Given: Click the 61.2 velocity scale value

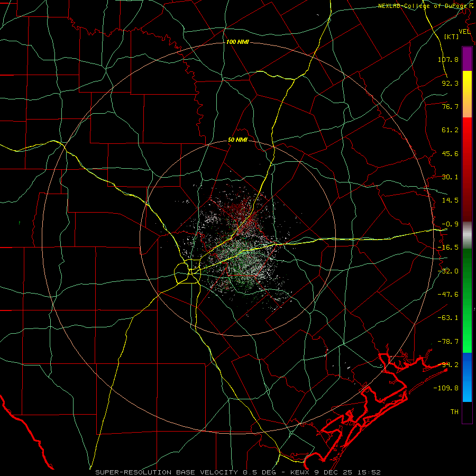Looking at the screenshot, I should pyautogui.click(x=450, y=130).
